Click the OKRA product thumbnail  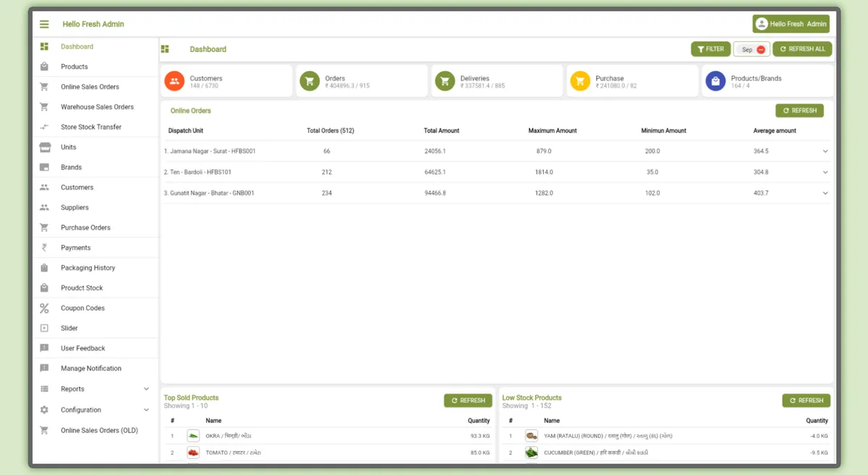[193, 436]
